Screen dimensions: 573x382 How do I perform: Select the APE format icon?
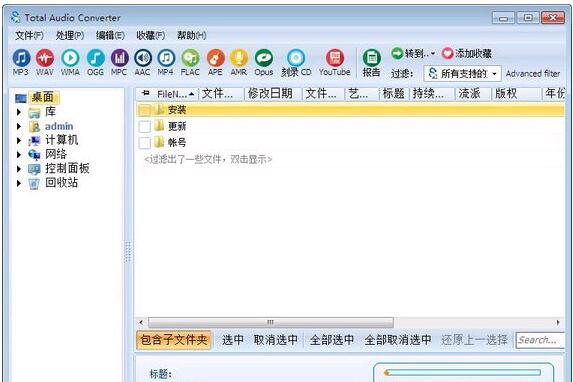point(215,62)
